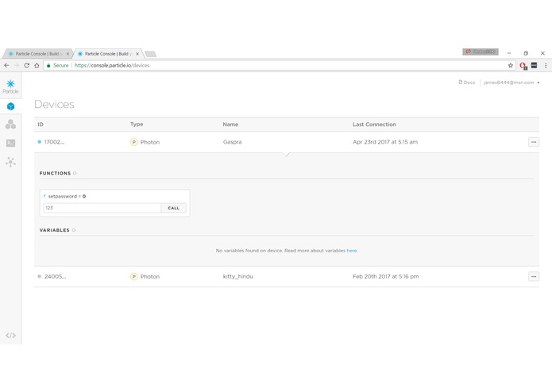Click the info circle next to VARIABLES

(74, 230)
